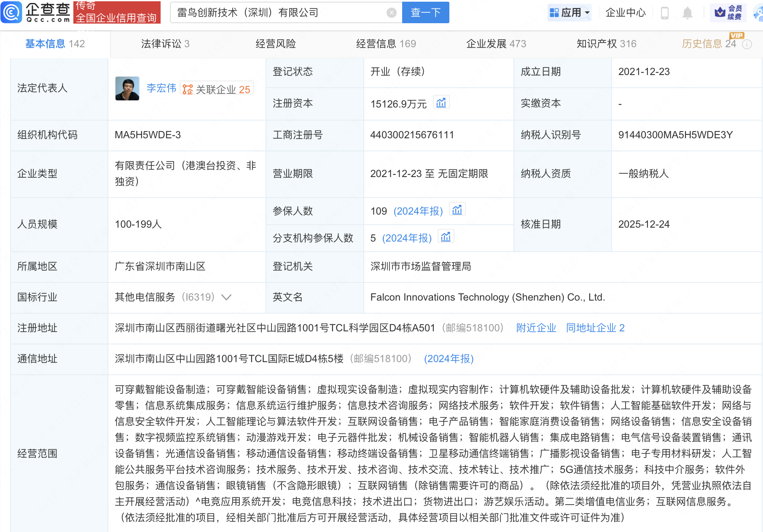Click the 查一下 search button

coord(425,13)
